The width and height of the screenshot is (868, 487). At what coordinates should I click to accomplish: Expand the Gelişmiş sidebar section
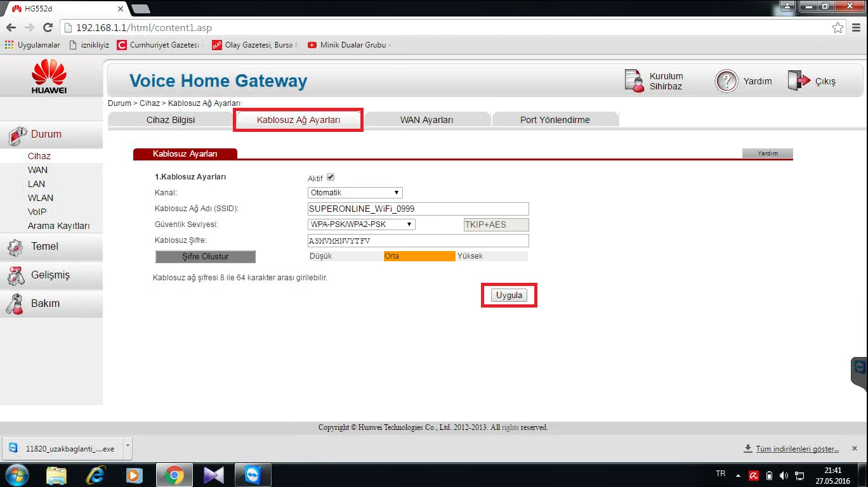click(51, 275)
